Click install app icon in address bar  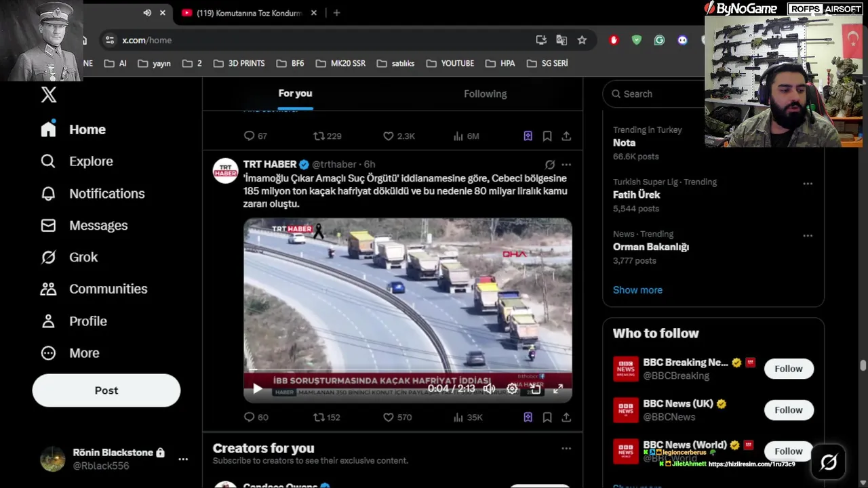[x=541, y=40]
